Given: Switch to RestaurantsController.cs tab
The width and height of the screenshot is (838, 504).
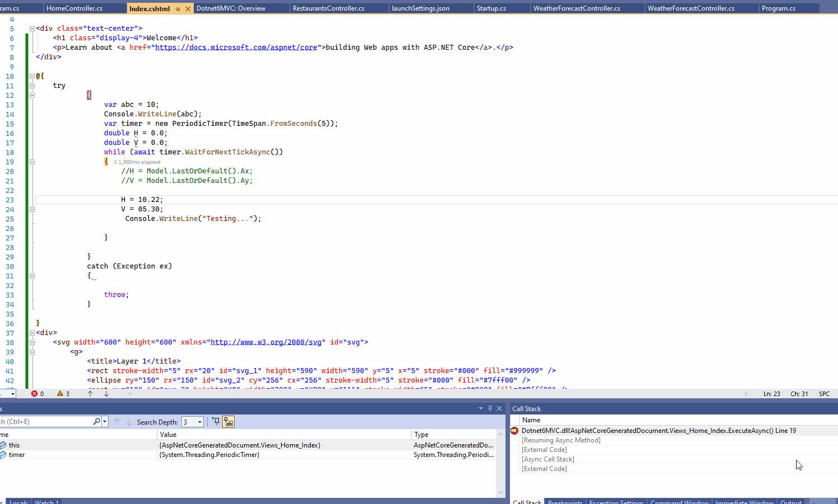Looking at the screenshot, I should click(x=328, y=8).
